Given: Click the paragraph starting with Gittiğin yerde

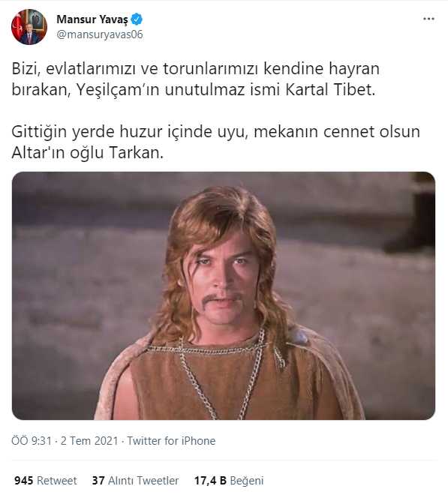Looking at the screenshot, I should (215, 142).
